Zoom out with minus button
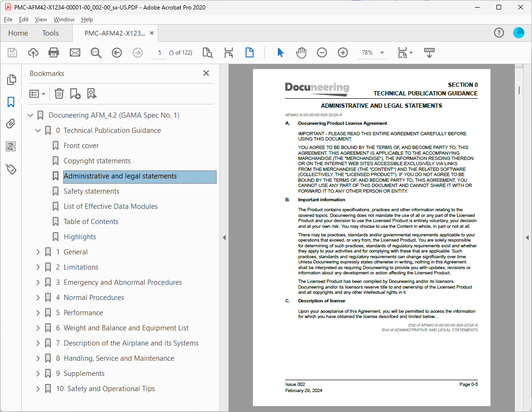Viewport: 532px width, 412px height. tap(322, 53)
